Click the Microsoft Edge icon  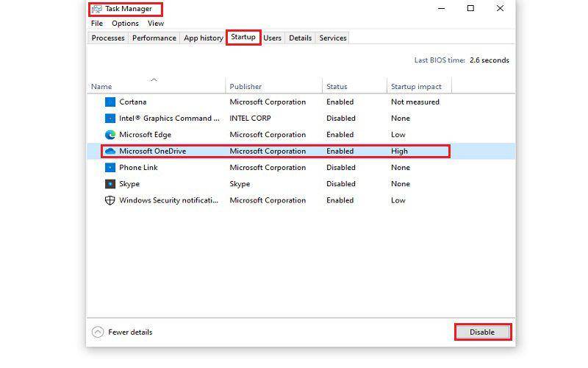(110, 135)
